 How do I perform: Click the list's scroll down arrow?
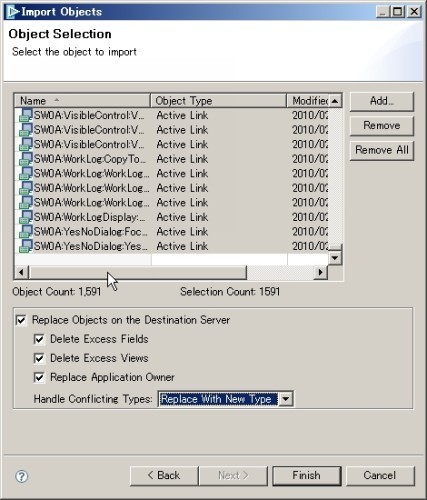coord(335,258)
